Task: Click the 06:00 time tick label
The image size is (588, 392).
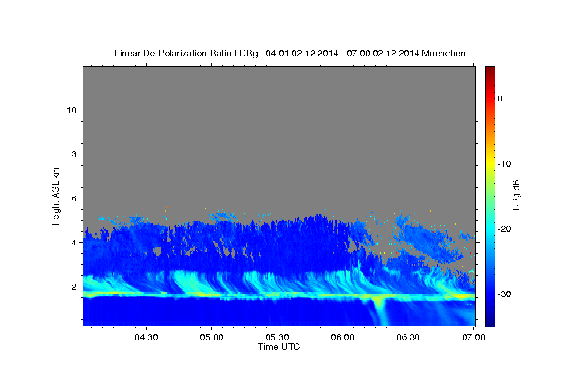Action: pos(343,337)
